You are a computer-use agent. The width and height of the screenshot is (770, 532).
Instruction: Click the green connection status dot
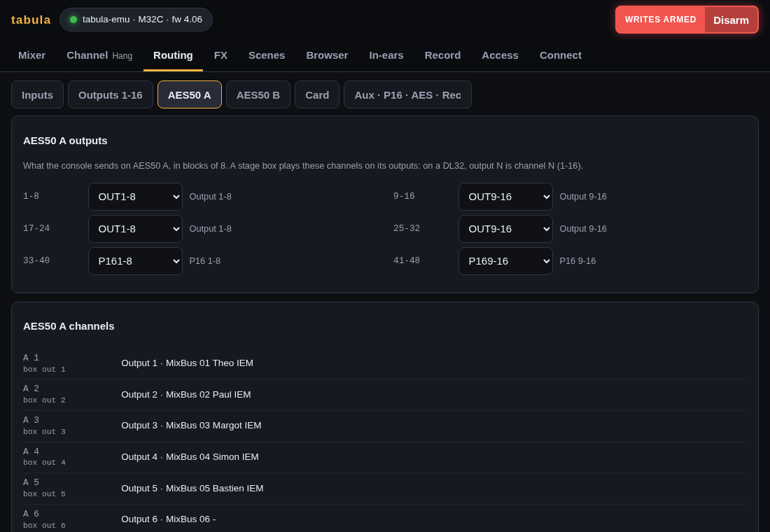tap(73, 20)
